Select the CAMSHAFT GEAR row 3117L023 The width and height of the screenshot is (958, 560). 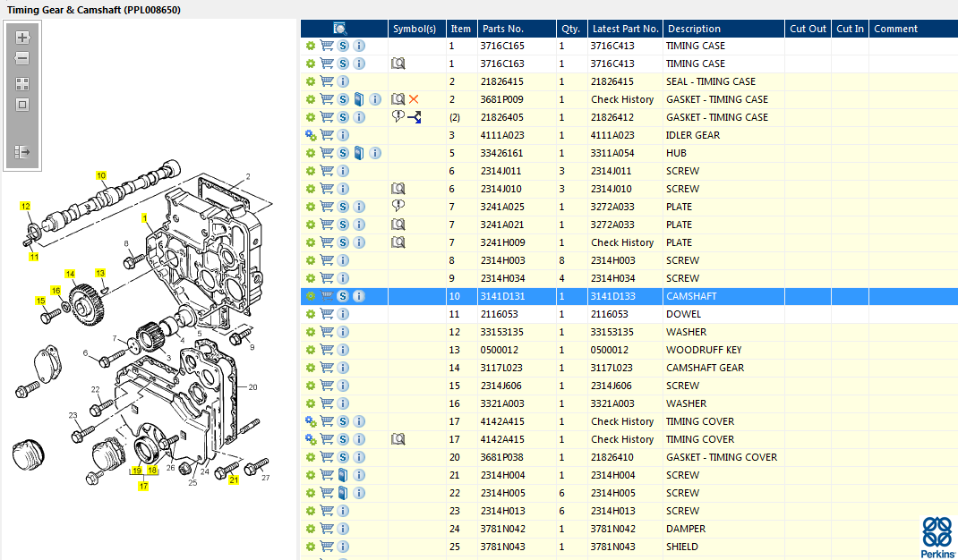[705, 368]
